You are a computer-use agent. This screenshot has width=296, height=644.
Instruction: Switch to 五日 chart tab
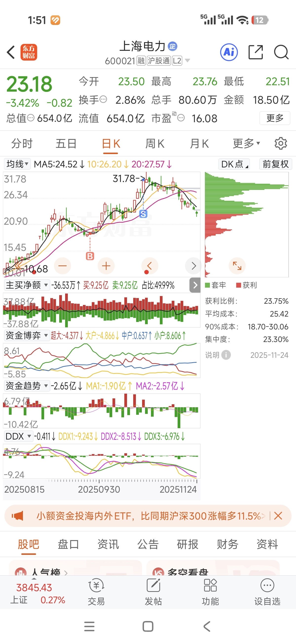click(x=66, y=143)
